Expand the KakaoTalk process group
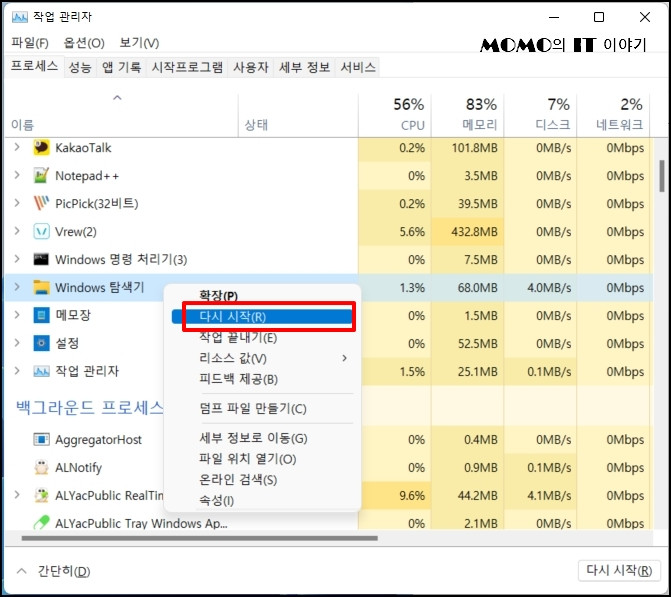The height and width of the screenshot is (597, 671). (x=17, y=147)
